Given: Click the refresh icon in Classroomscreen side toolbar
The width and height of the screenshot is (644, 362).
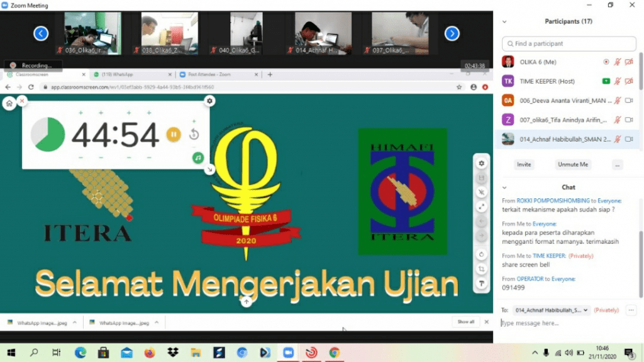Looking at the screenshot, I should (x=481, y=254).
